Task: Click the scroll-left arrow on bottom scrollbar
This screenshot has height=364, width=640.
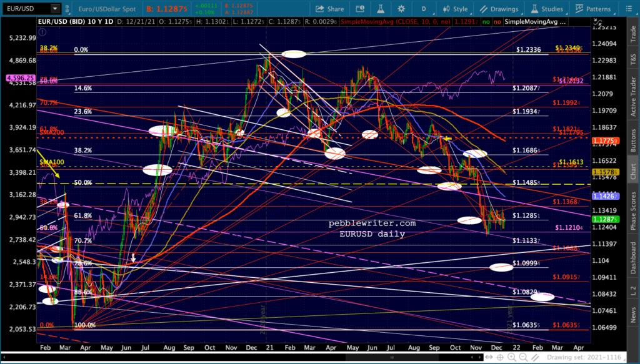Action: 4,358
